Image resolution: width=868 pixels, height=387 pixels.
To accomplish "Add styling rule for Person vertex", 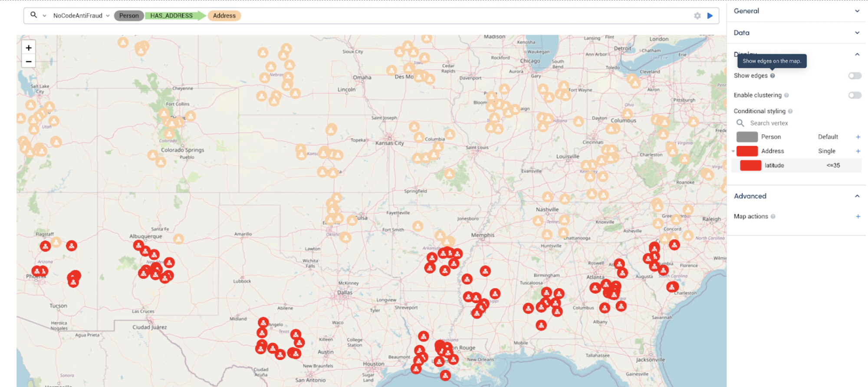I will pos(858,137).
